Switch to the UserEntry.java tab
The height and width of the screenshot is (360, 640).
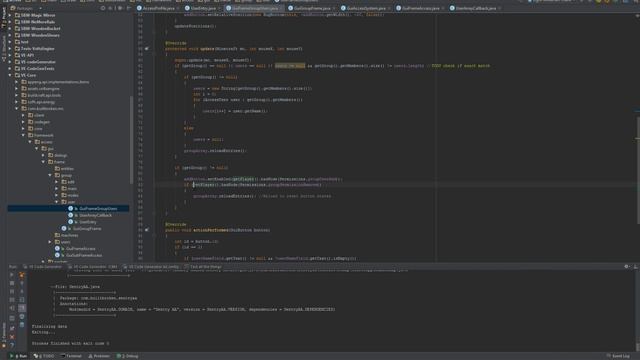(x=203, y=8)
